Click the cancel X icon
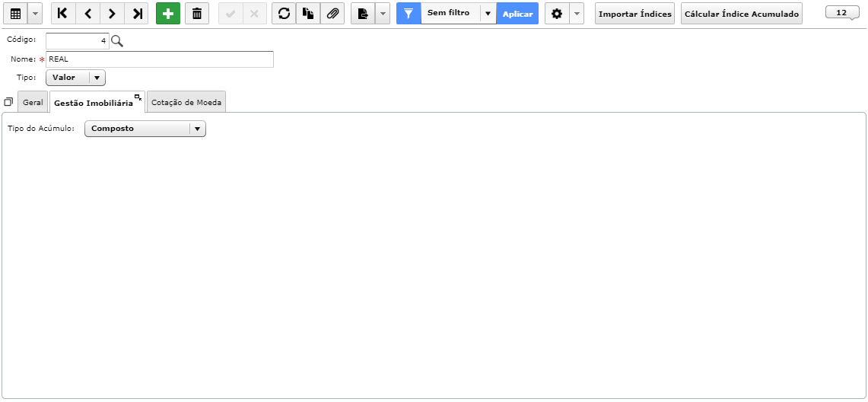 [255, 14]
